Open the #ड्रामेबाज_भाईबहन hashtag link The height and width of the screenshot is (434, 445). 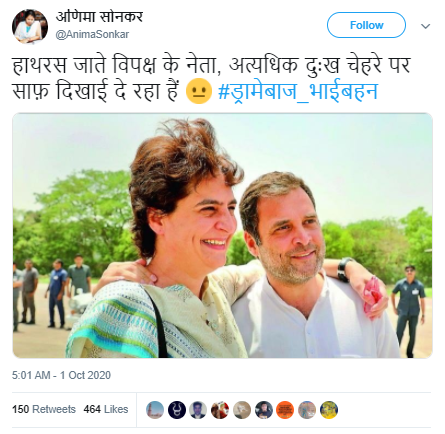[298, 91]
